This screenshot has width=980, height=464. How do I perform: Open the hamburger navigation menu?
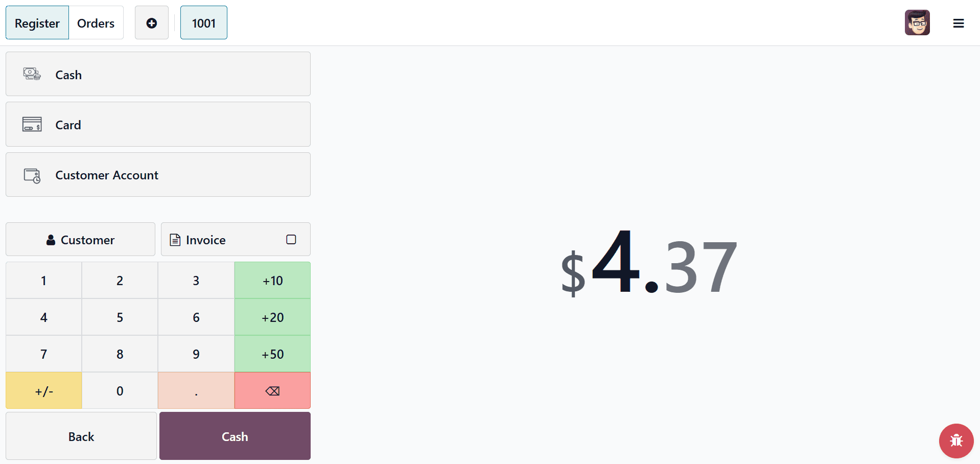tap(959, 23)
